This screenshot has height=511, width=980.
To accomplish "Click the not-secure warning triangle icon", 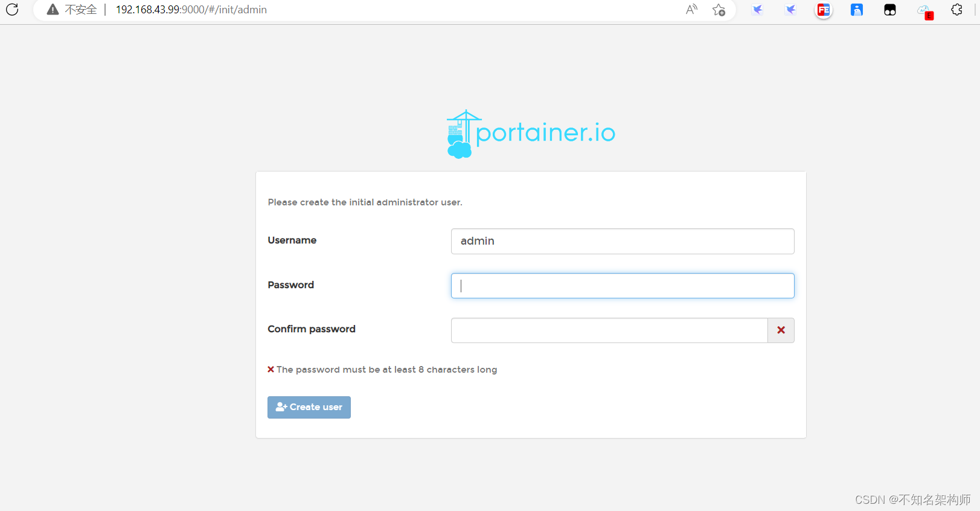I will [x=53, y=10].
